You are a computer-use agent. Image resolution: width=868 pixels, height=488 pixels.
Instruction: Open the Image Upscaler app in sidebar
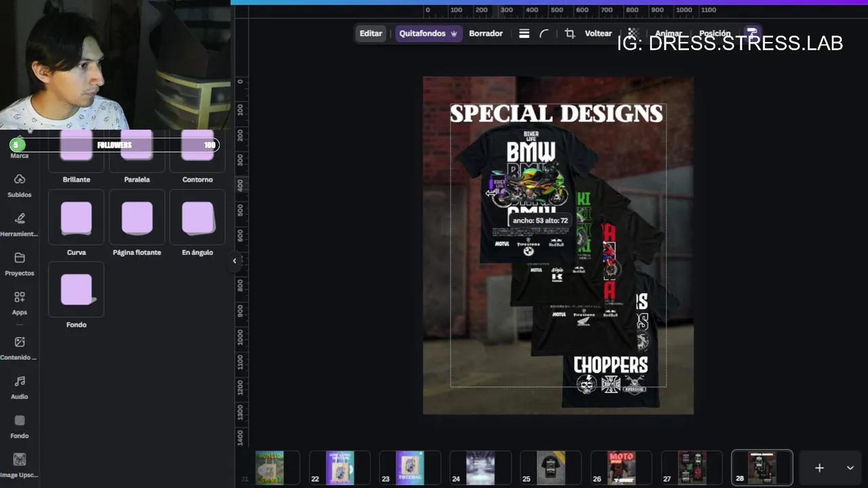click(x=20, y=466)
